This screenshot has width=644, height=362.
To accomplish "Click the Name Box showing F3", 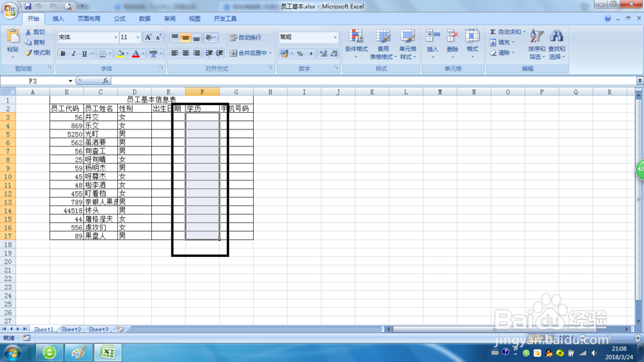I will (33, 81).
